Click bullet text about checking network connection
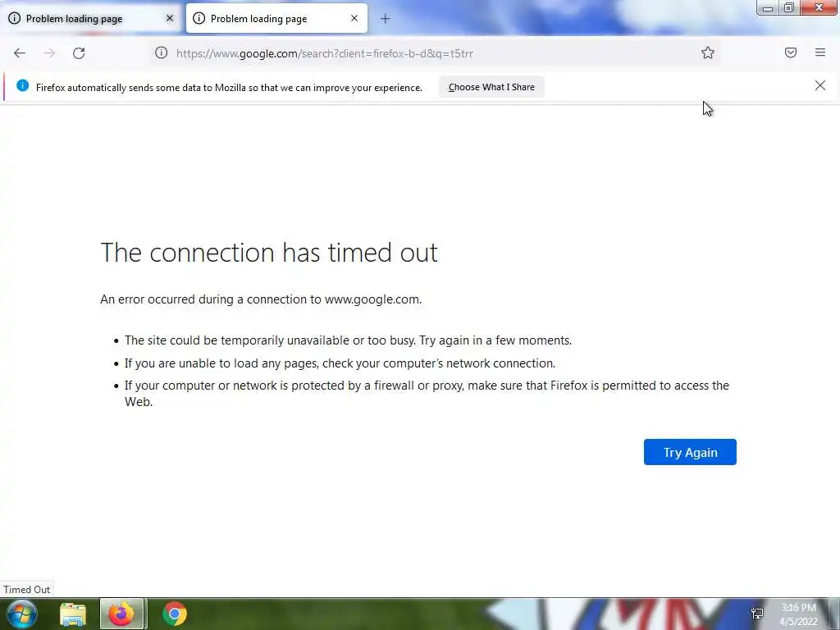This screenshot has width=840, height=630. (340, 363)
